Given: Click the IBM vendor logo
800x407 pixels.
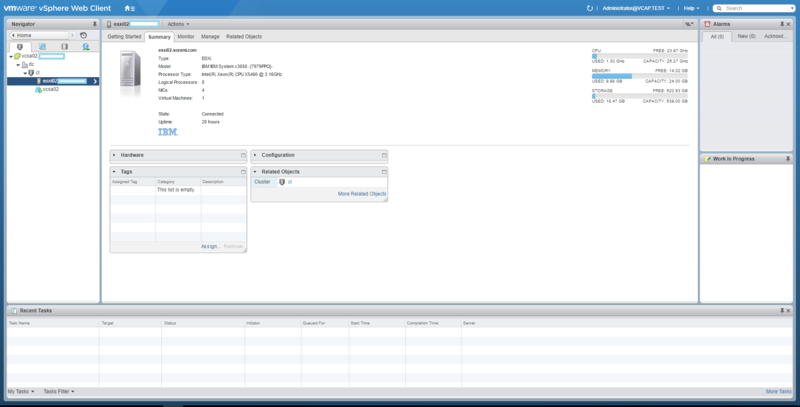Looking at the screenshot, I should [x=168, y=132].
